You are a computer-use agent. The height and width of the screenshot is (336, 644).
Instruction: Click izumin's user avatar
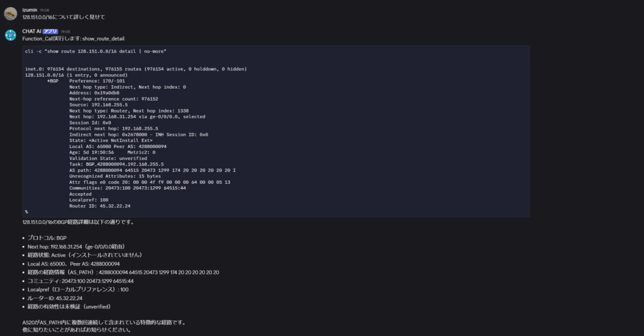click(10, 14)
